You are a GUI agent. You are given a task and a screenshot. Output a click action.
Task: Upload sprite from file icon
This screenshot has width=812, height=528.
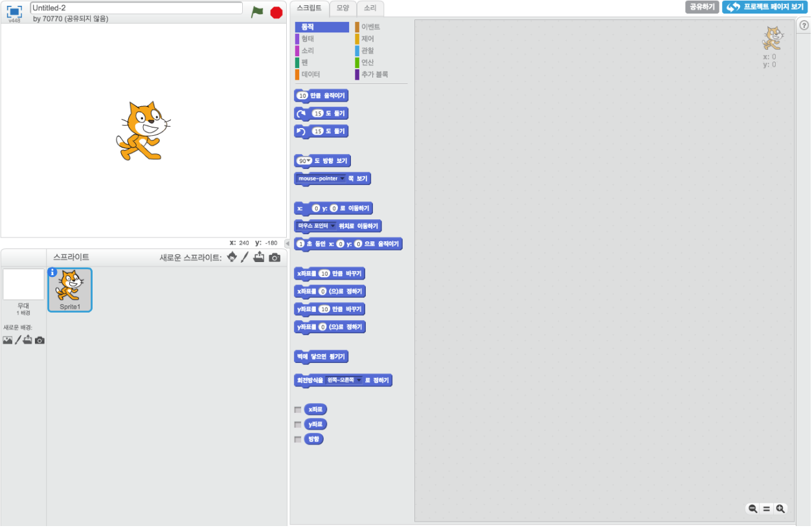(259, 258)
